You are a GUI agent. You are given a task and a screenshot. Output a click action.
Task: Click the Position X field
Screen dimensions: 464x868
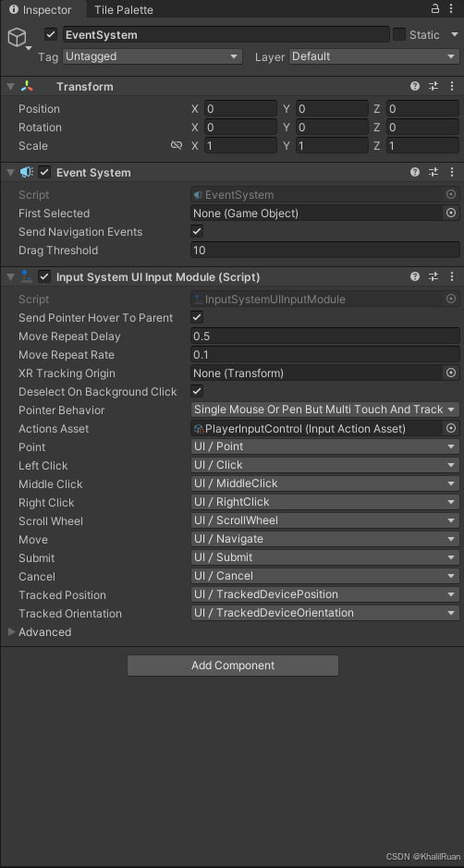click(240, 108)
